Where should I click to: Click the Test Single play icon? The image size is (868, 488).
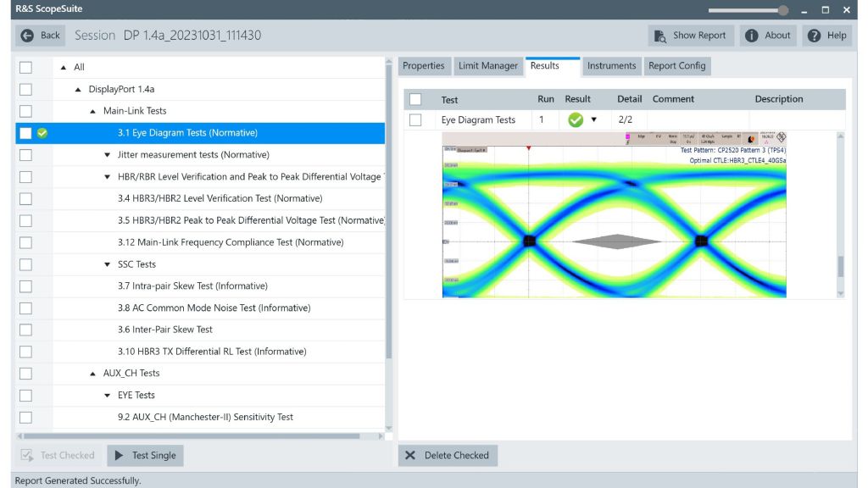coord(120,456)
